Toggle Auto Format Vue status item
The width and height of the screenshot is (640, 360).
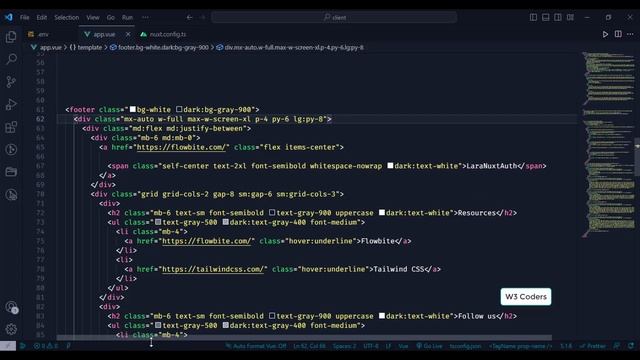coord(256,346)
